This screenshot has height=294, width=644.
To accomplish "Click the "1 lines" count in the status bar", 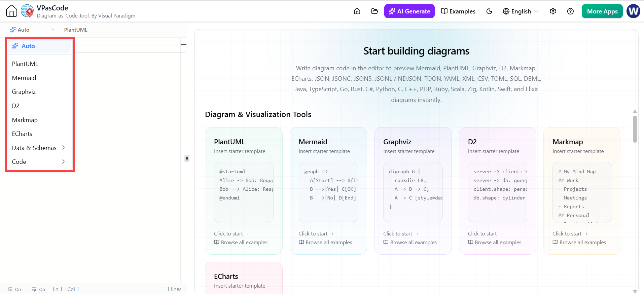I will [x=174, y=289].
